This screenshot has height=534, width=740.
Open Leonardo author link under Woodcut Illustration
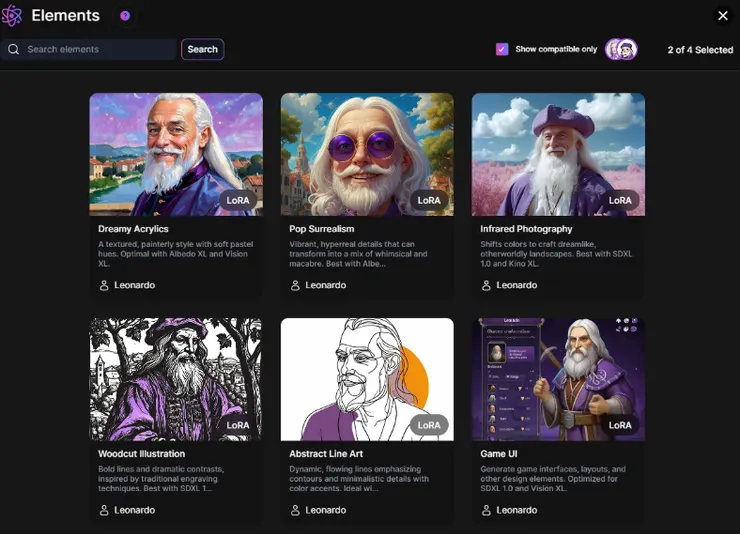(135, 510)
